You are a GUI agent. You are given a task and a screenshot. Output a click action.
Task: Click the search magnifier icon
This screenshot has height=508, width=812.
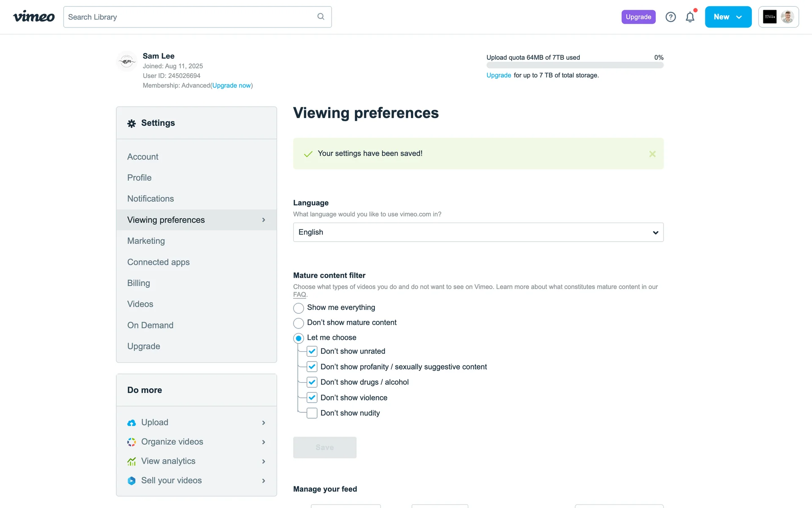click(321, 17)
